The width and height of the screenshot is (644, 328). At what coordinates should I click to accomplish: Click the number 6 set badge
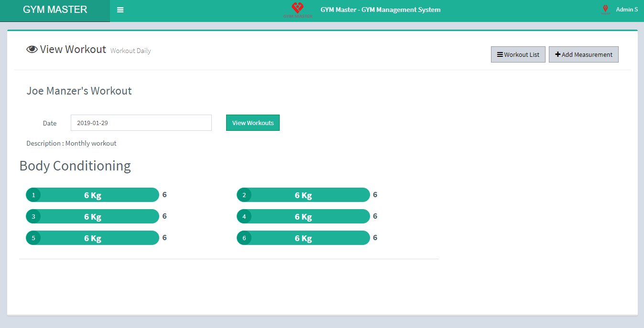pos(244,238)
